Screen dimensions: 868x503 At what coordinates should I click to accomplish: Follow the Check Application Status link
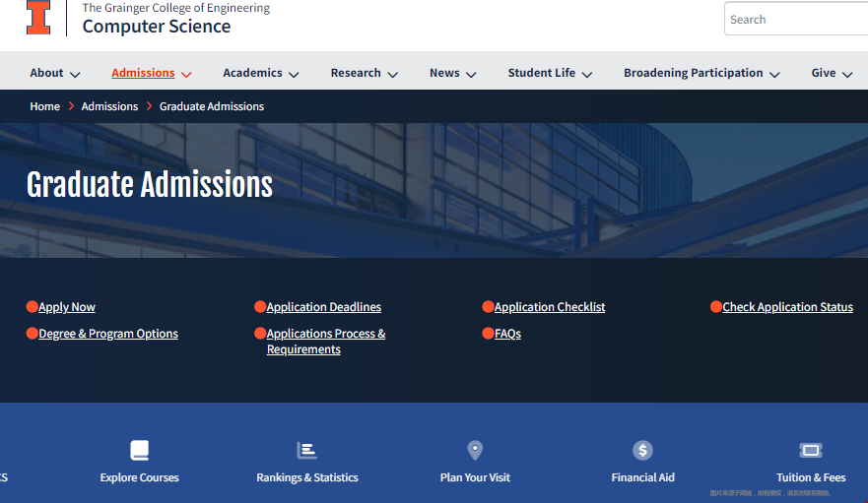coord(787,307)
